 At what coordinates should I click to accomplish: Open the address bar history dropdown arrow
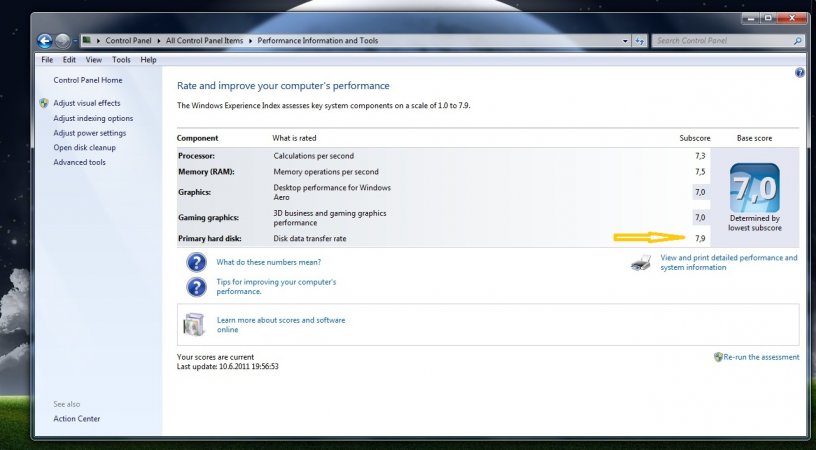tap(625, 41)
